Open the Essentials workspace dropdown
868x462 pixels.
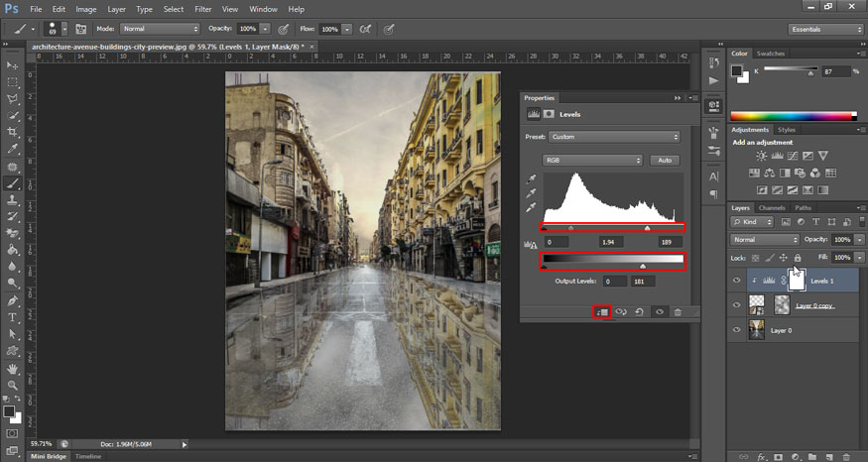coord(824,30)
